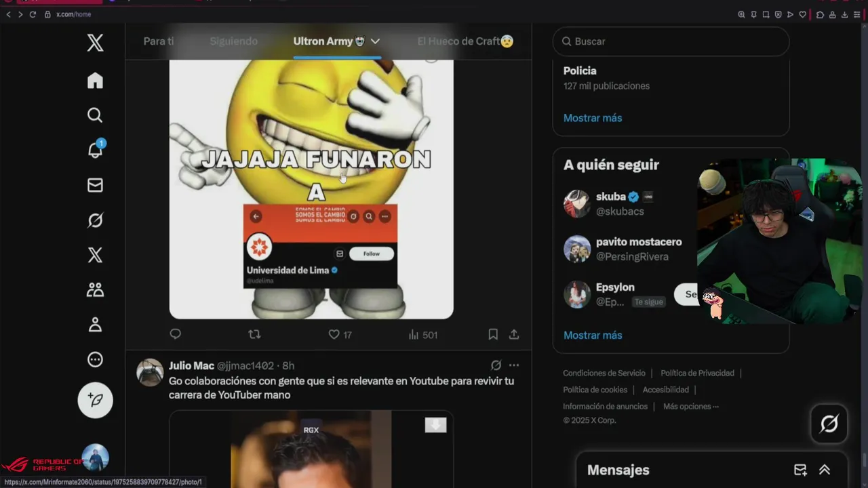The width and height of the screenshot is (868, 488).
Task: Click the X logo at the top of the sidebar
Action: coord(95,43)
